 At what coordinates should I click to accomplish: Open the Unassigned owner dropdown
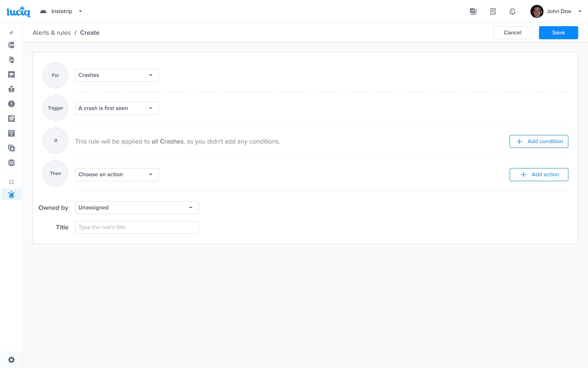tap(137, 208)
